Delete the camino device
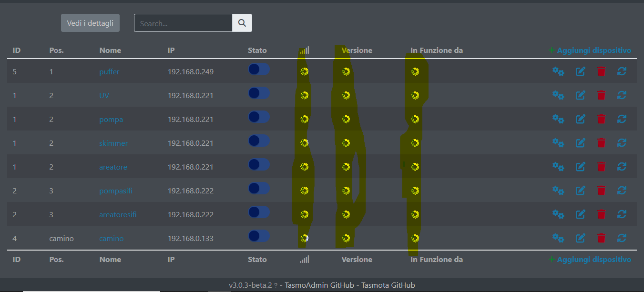The image size is (644, 292). [602, 238]
